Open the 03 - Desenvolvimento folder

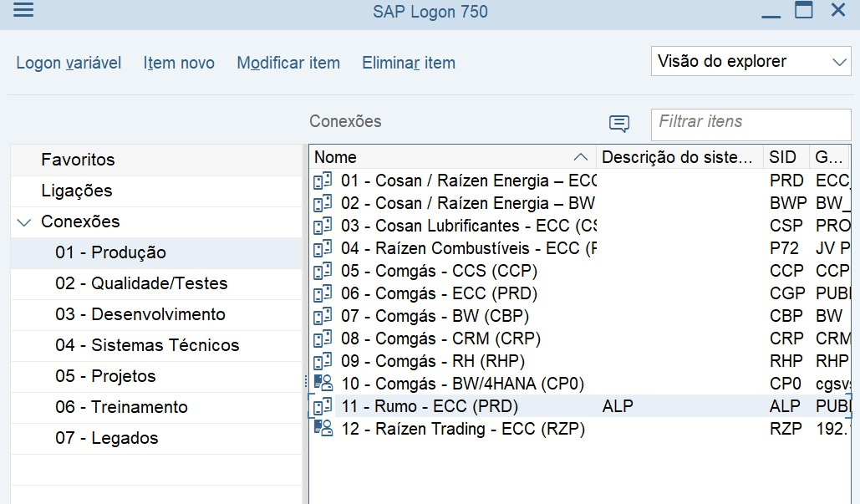tap(156, 314)
